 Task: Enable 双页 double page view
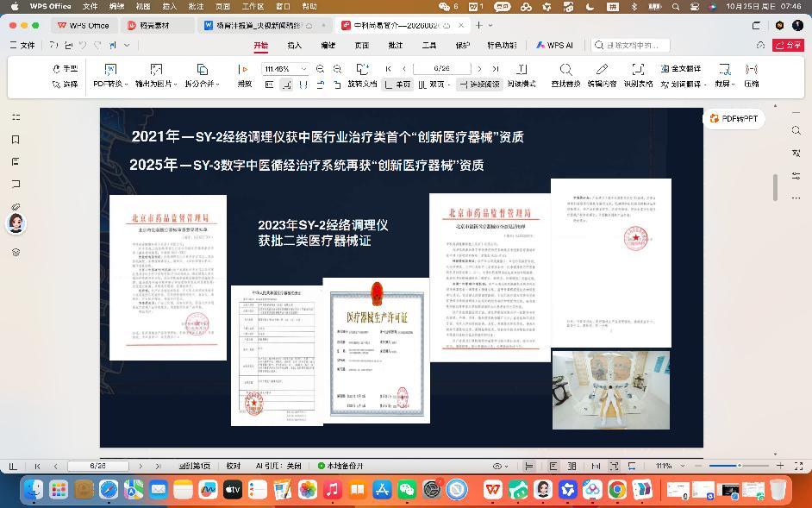coord(434,84)
